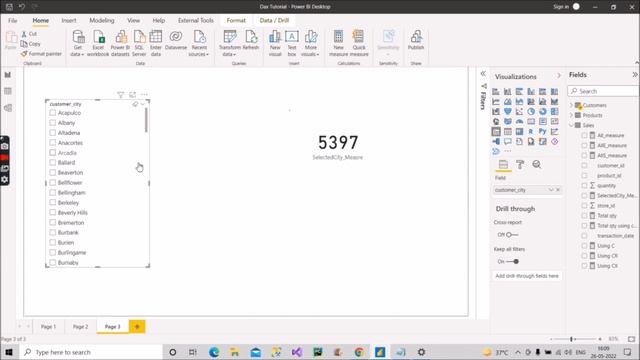Create a New measure
Viewport: 640px width, 360px height.
338,43
